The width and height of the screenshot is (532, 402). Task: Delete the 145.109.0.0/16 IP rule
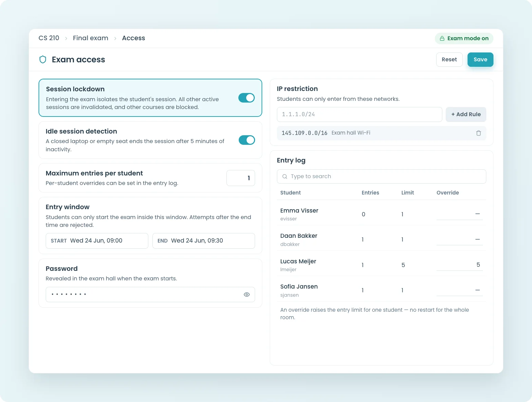(478, 133)
